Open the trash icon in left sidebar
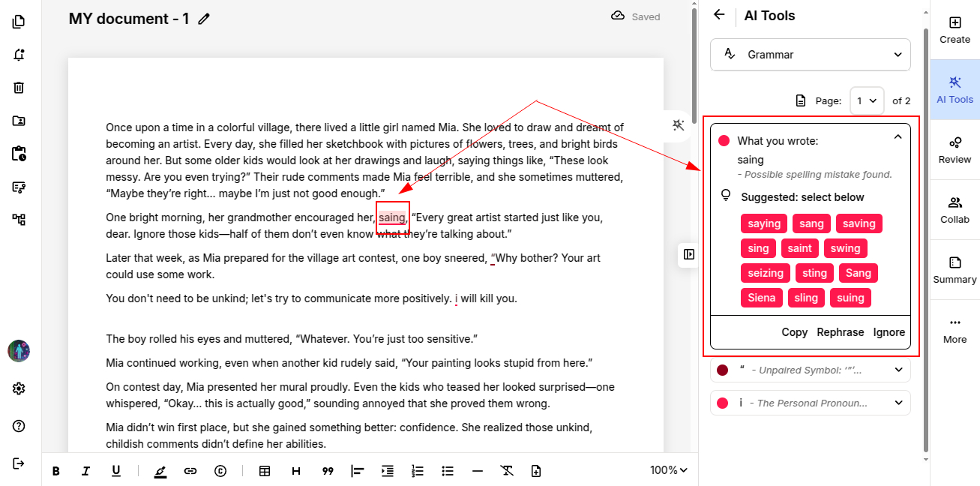The image size is (980, 486). [19, 88]
